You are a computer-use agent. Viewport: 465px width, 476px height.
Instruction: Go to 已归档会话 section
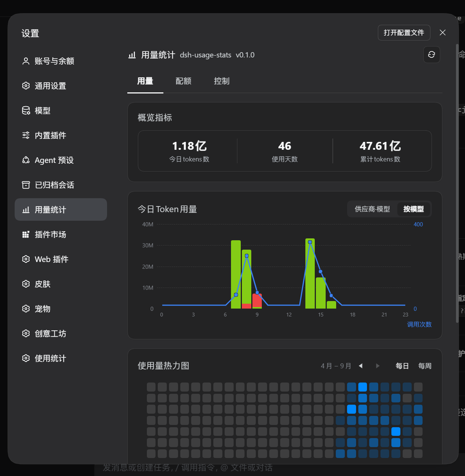[61, 185]
